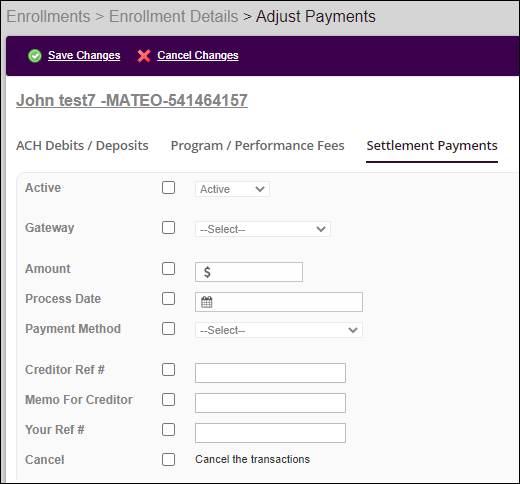Open the Process Date calendar icon

207,302
